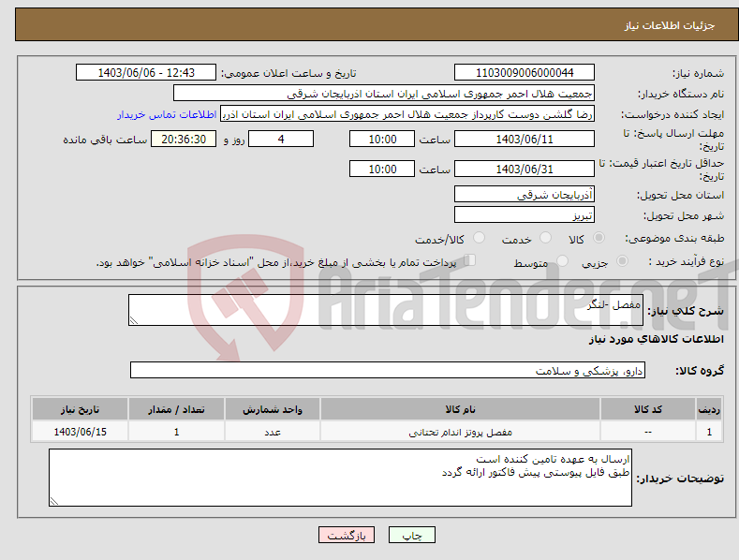Click the item name مفصل پروتز اندام تحتانی
The image size is (739, 560).
[x=460, y=432]
